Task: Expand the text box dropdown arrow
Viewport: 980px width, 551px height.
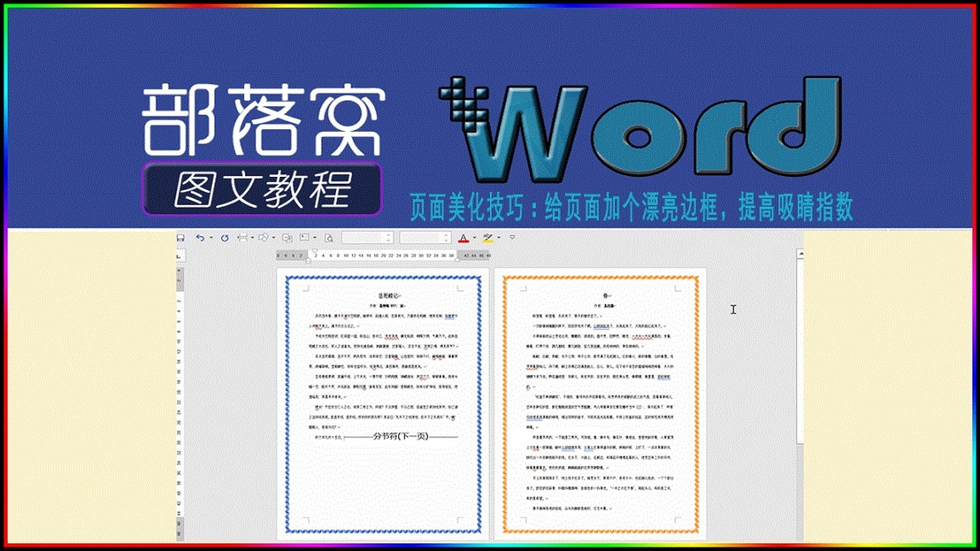Action: tap(315, 238)
